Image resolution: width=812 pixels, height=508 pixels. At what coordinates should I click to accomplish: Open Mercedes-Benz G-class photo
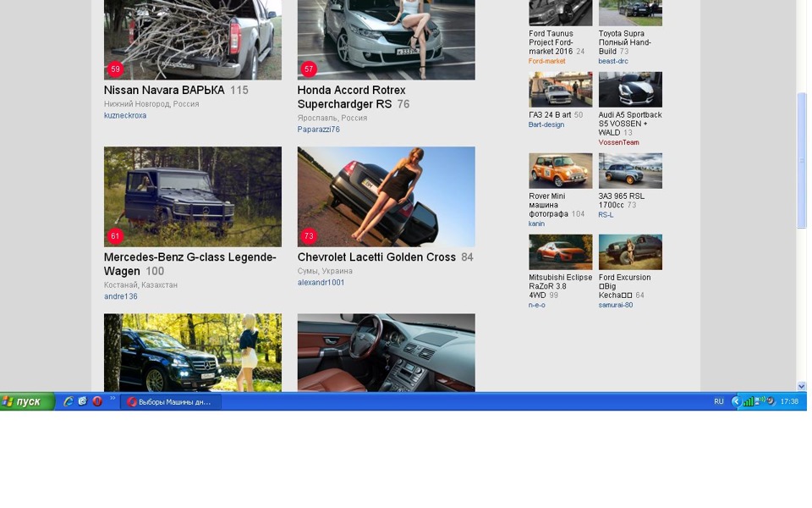(193, 197)
